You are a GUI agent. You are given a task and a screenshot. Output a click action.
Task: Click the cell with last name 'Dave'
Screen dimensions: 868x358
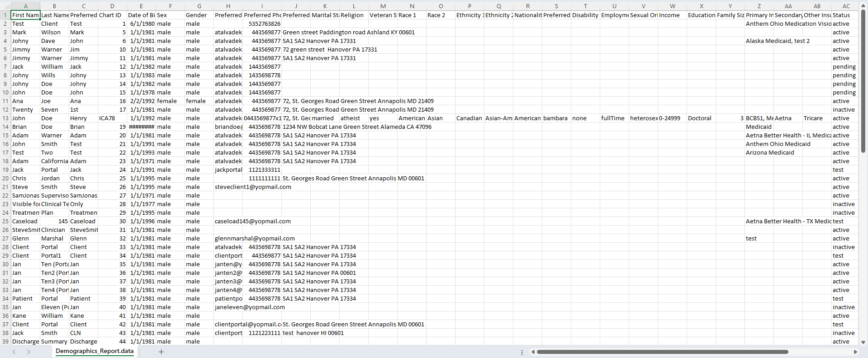(x=54, y=41)
